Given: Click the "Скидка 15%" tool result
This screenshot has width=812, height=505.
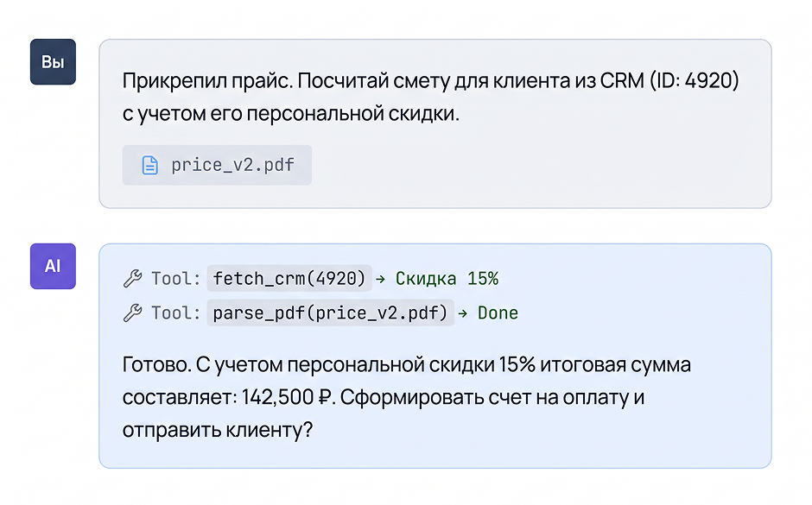Looking at the screenshot, I should point(447,278).
